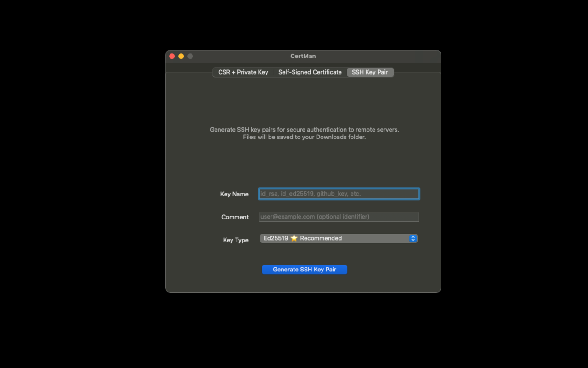The image size is (588, 368).
Task: Click the star icon next to Ed25519
Action: pos(294,238)
